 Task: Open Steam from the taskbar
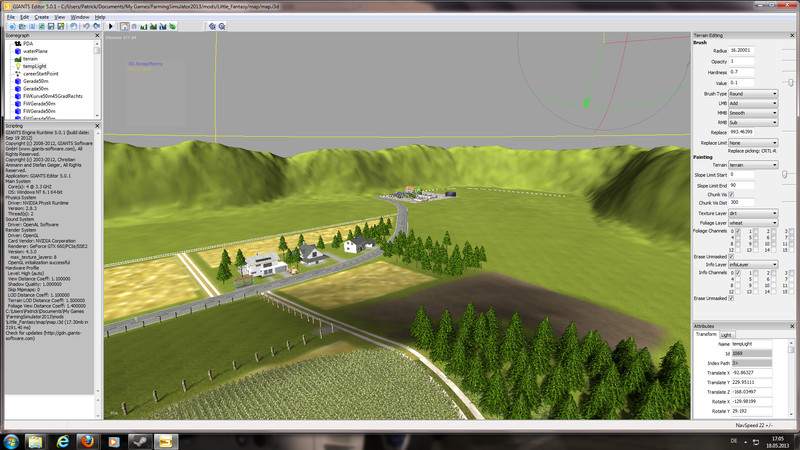click(x=139, y=441)
